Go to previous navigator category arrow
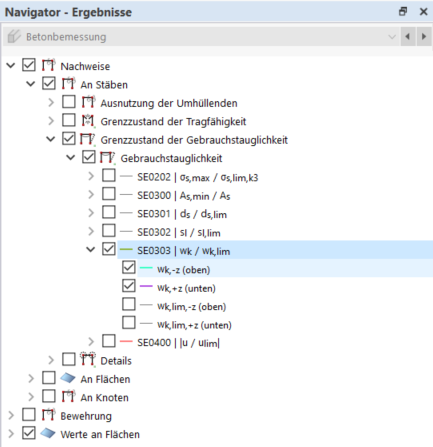The width and height of the screenshot is (433, 447). point(407,36)
